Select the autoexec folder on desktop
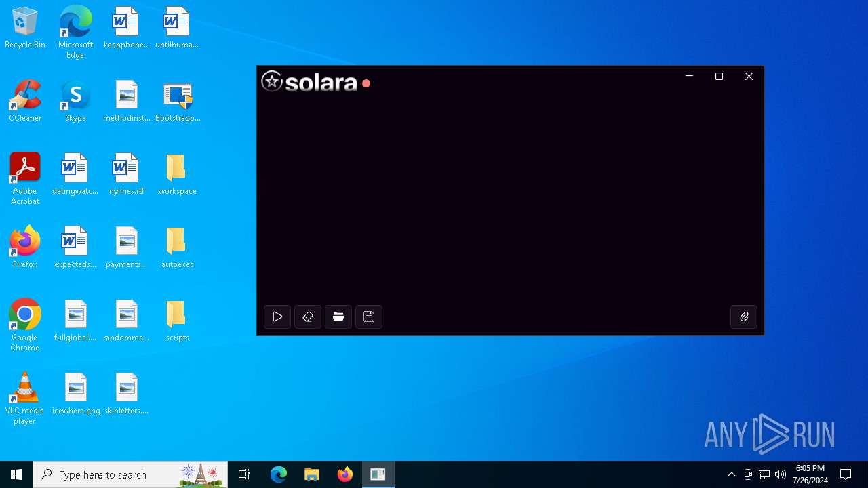 (x=177, y=248)
